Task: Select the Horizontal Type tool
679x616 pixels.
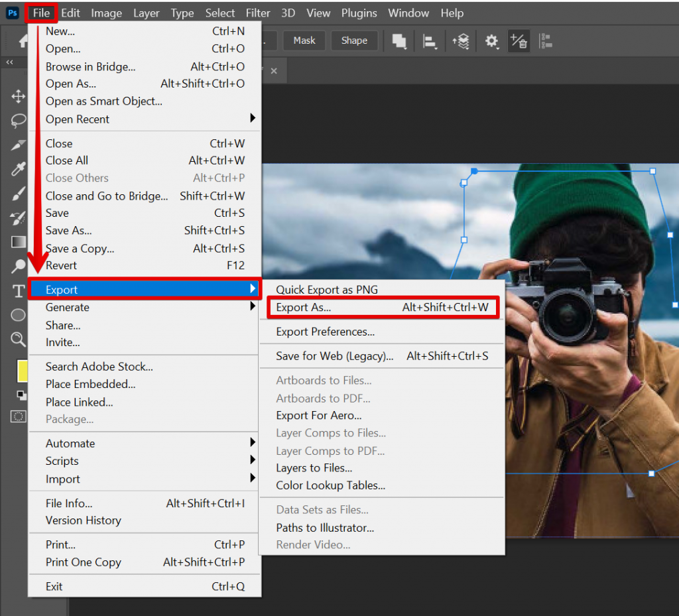Action: 18,291
